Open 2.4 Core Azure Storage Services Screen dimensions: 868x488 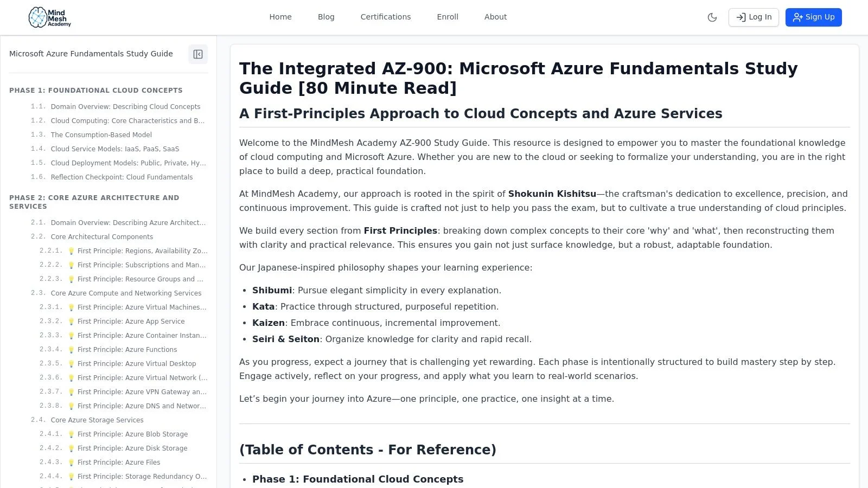(x=97, y=420)
